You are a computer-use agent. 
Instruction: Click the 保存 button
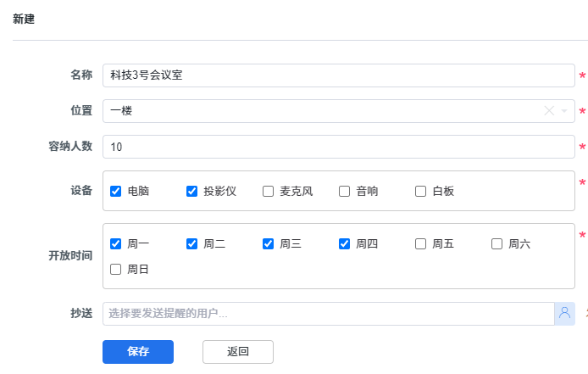pyautogui.click(x=138, y=352)
